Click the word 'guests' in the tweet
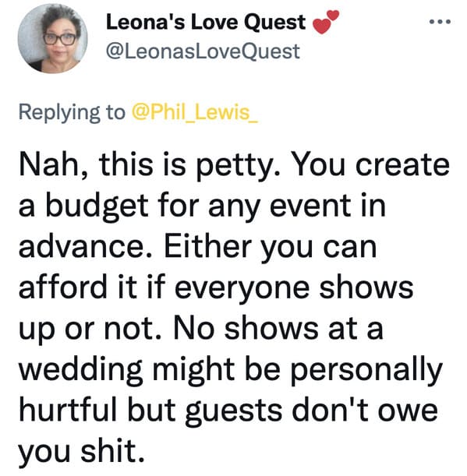This screenshot has height=476, width=467. (x=233, y=412)
